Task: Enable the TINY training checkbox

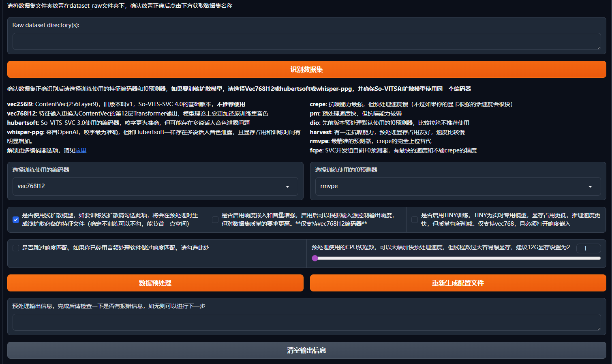Action: (x=415, y=220)
